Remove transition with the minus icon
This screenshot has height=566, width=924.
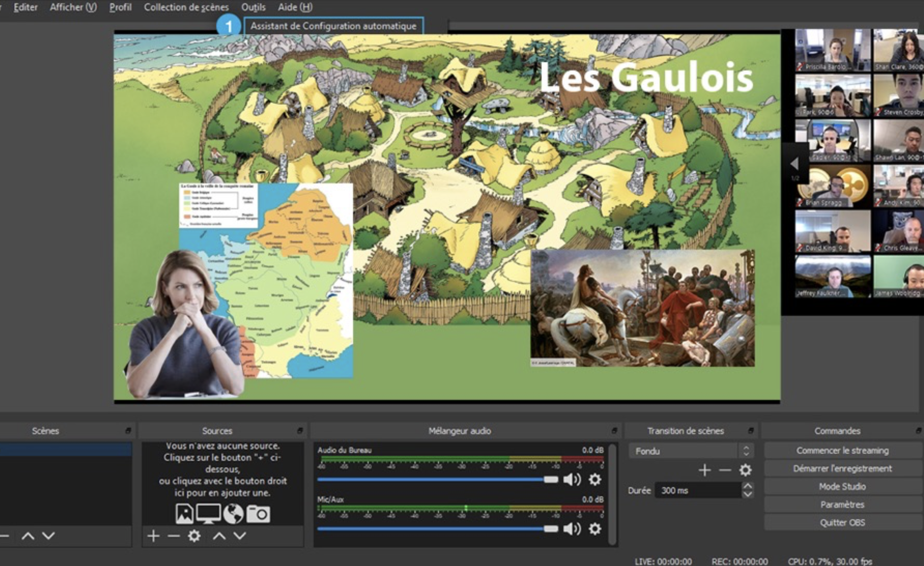pyautogui.click(x=725, y=470)
